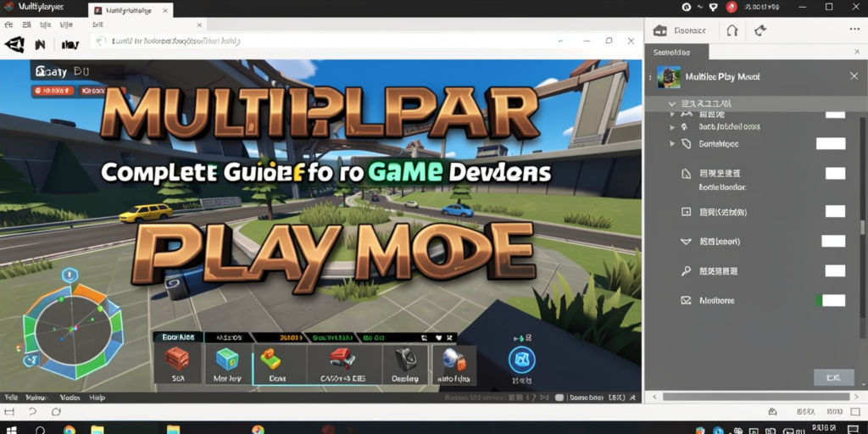Click the leftmost icon in bottom white toolbar
Screen dimensions: 868x434
point(8,412)
